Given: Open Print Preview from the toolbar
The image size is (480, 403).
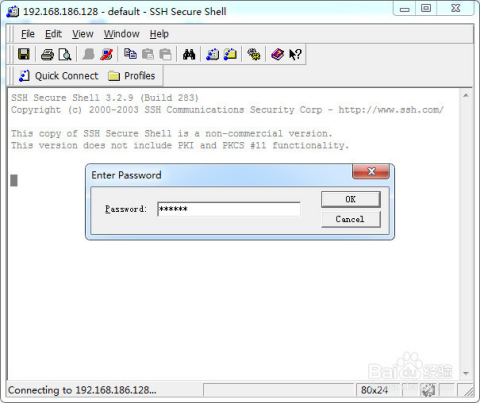Looking at the screenshot, I should click(65, 54).
